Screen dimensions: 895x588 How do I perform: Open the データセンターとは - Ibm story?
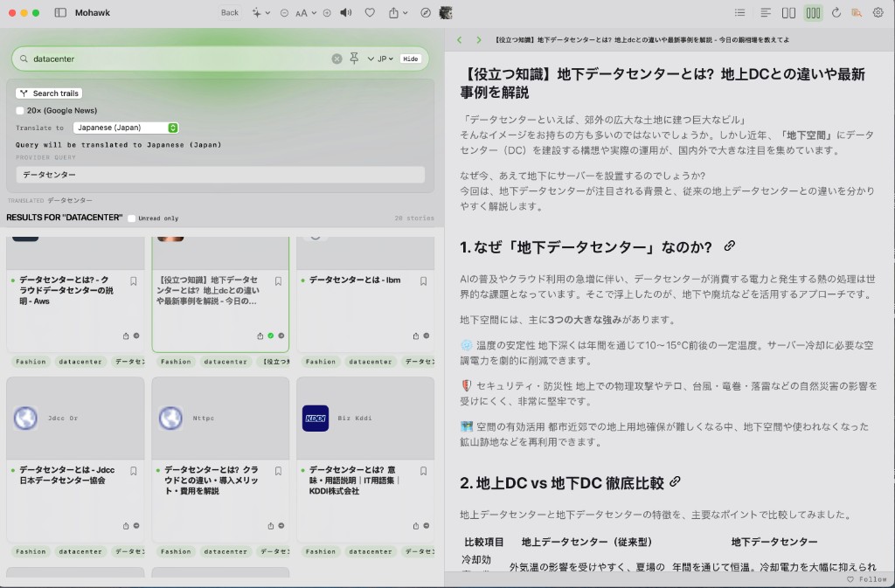click(x=355, y=280)
